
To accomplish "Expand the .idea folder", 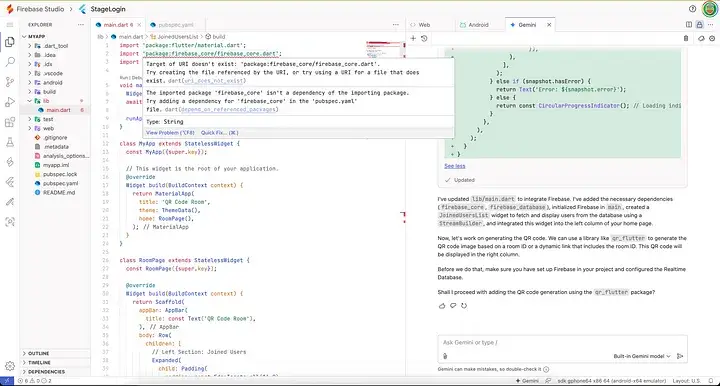I will pos(55,55).
